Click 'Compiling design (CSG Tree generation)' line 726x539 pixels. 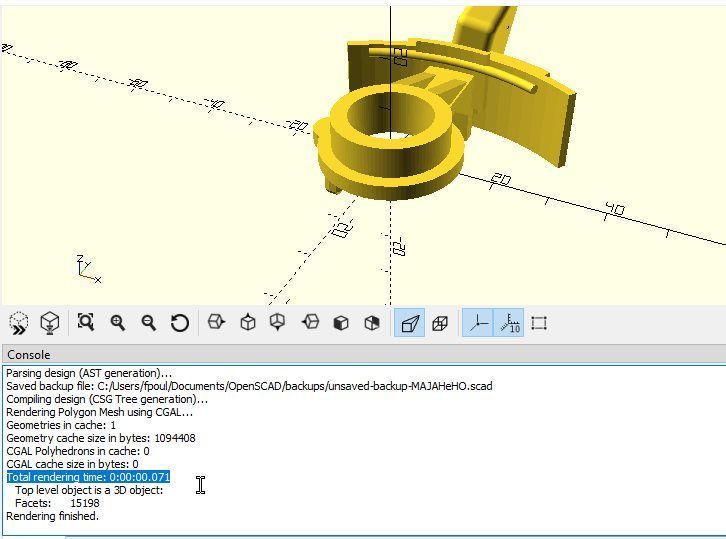pyautogui.click(x=107, y=399)
